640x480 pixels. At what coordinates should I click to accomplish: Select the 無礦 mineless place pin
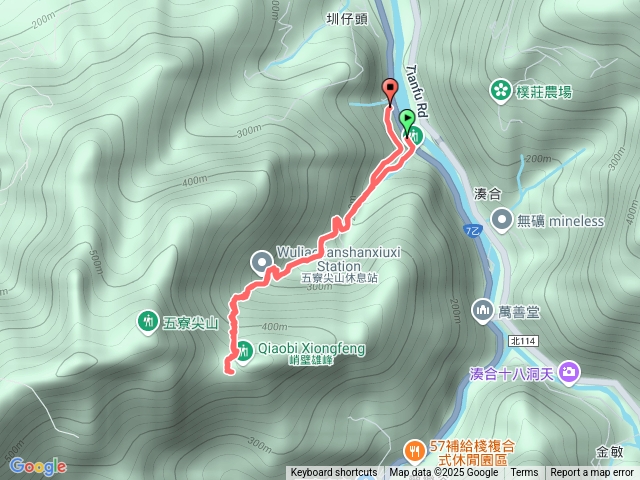[x=502, y=220]
